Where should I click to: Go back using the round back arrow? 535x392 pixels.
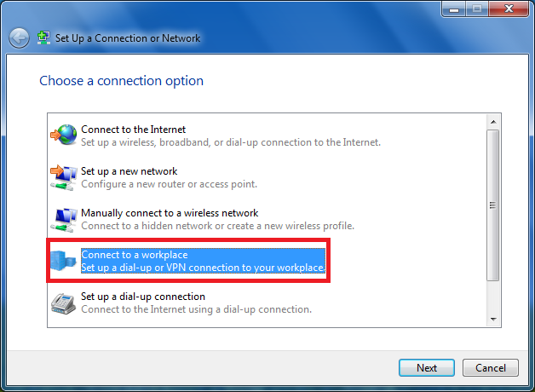pos(19,37)
